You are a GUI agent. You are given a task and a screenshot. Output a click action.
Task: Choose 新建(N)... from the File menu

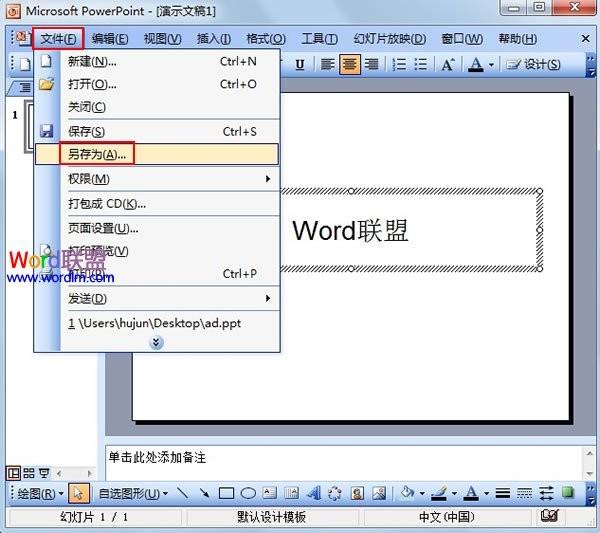point(157,61)
